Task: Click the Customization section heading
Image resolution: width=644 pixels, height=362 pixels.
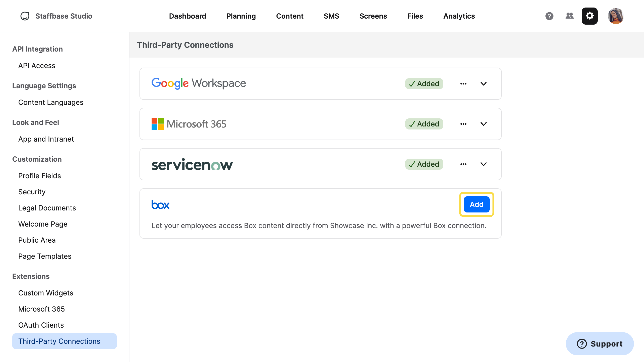Action: coord(37,159)
